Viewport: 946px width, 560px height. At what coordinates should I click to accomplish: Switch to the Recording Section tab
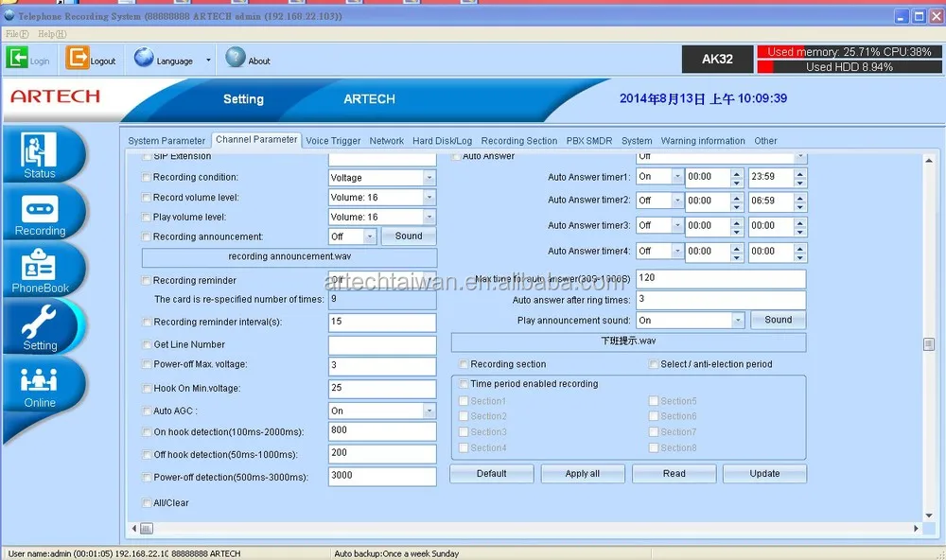(x=518, y=141)
